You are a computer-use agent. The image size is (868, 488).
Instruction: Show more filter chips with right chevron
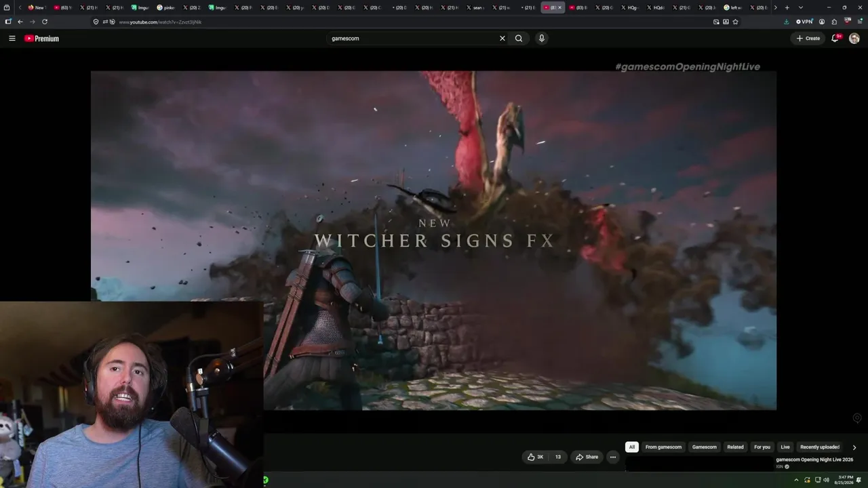854,447
